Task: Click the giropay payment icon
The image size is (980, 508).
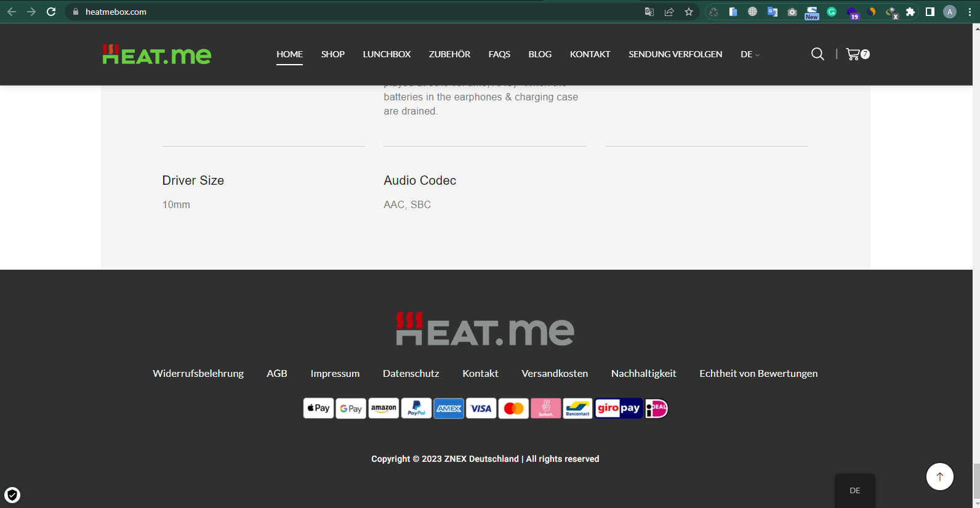Action: click(x=619, y=408)
